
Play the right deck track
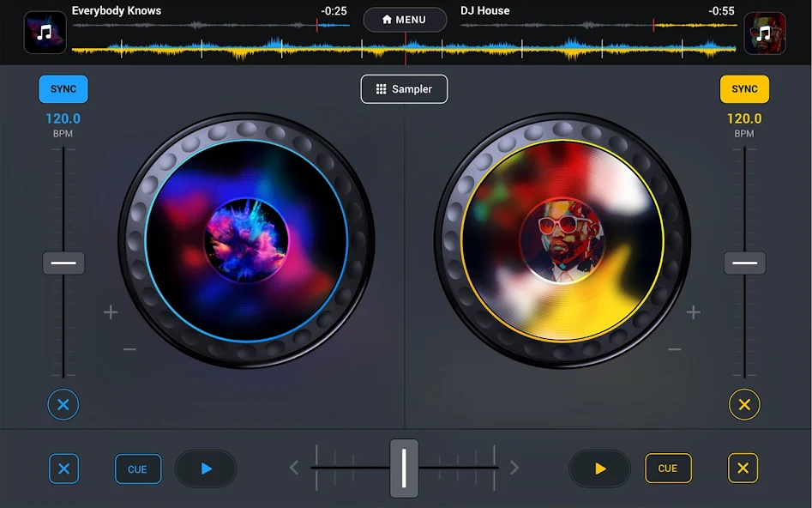pos(599,469)
